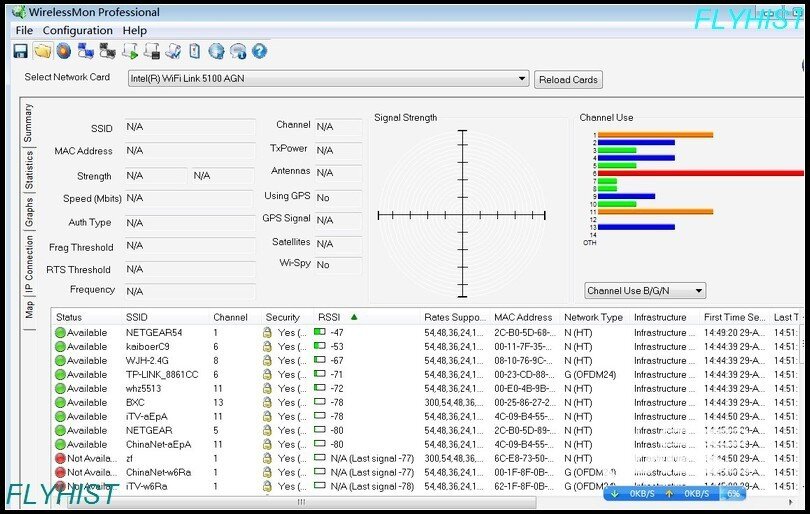
Task: Click the horizontal scrollbar right arrow
Action: tap(790, 502)
